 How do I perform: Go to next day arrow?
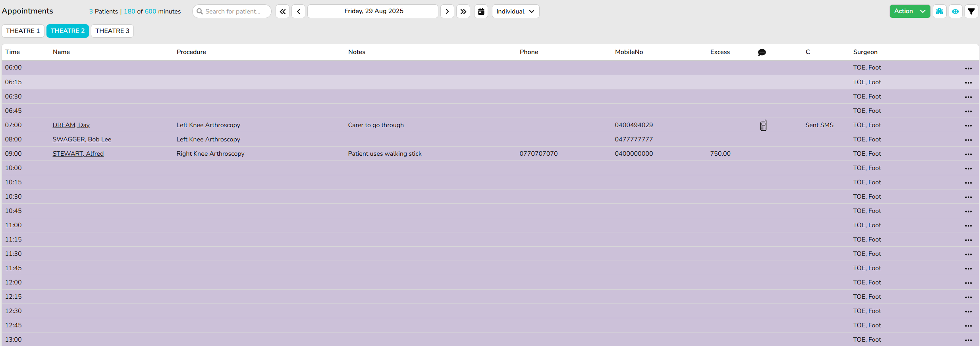click(x=447, y=12)
